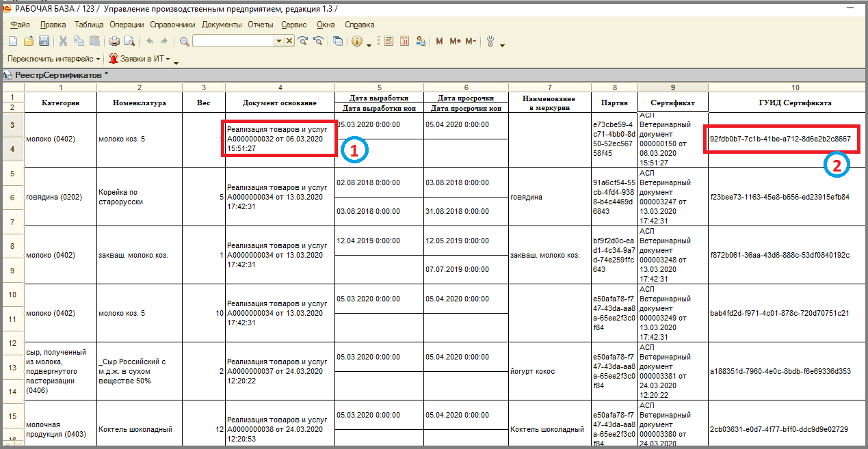The image size is (868, 449).
Task: Click the red alarm bell icon
Action: coord(113,59)
